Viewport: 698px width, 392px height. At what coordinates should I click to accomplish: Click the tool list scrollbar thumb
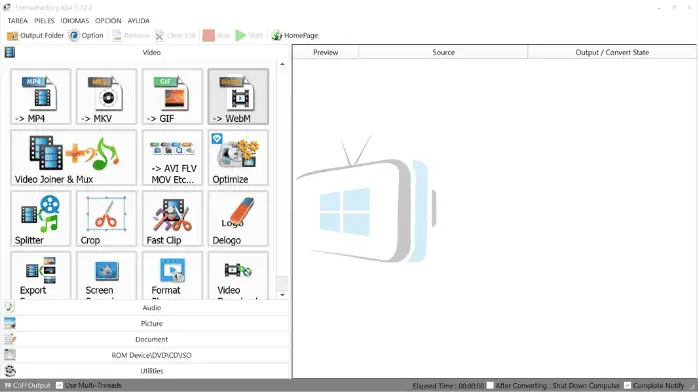[x=282, y=283]
